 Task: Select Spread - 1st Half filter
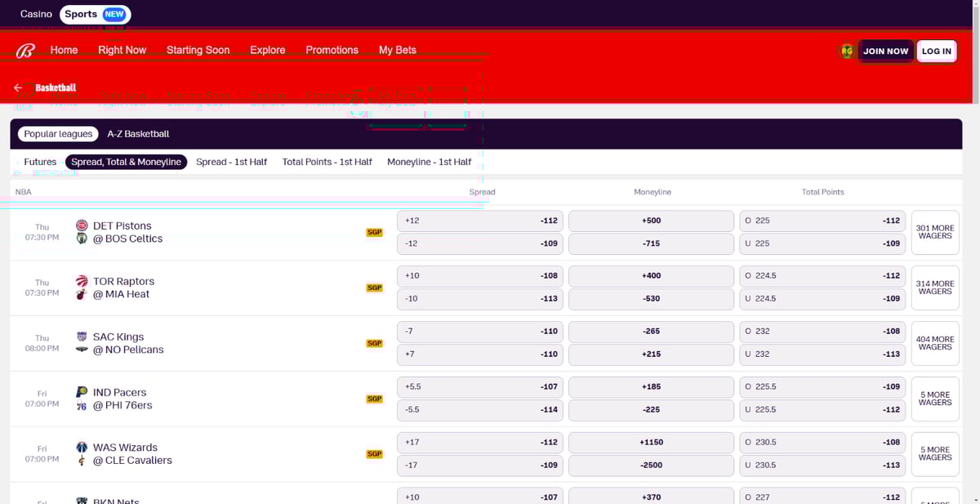point(231,162)
